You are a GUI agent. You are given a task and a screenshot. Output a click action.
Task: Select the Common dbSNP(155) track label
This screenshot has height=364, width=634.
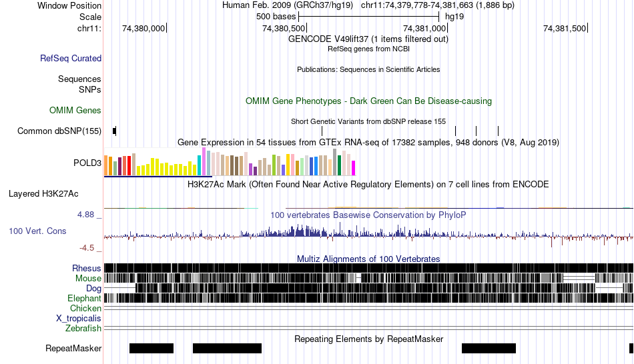pos(59,131)
